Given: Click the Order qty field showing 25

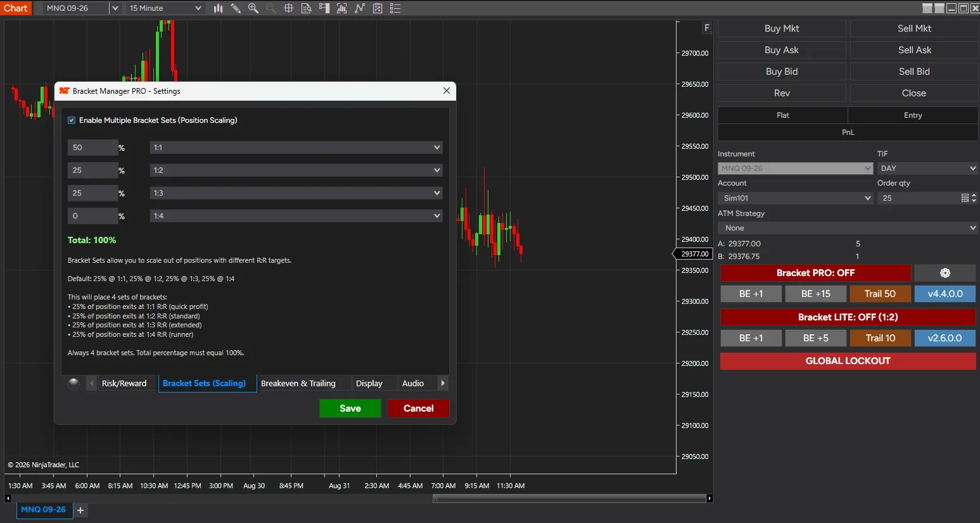Looking at the screenshot, I should (919, 198).
